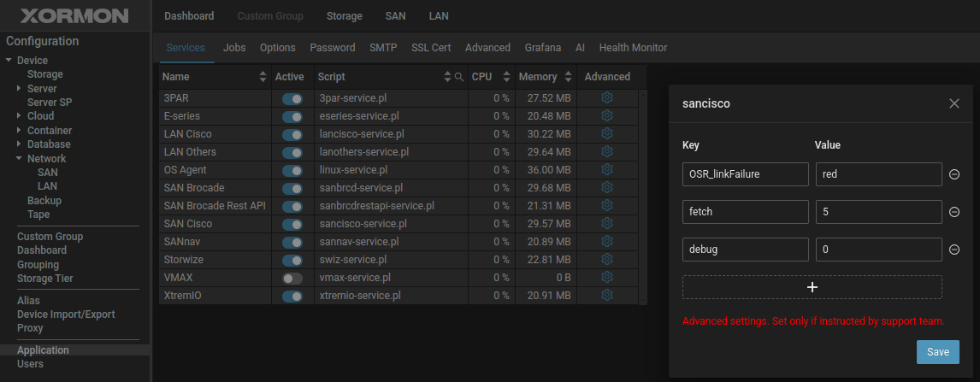Expand the Cloud tree node
Image resolution: width=980 pixels, height=382 pixels.
click(x=19, y=116)
